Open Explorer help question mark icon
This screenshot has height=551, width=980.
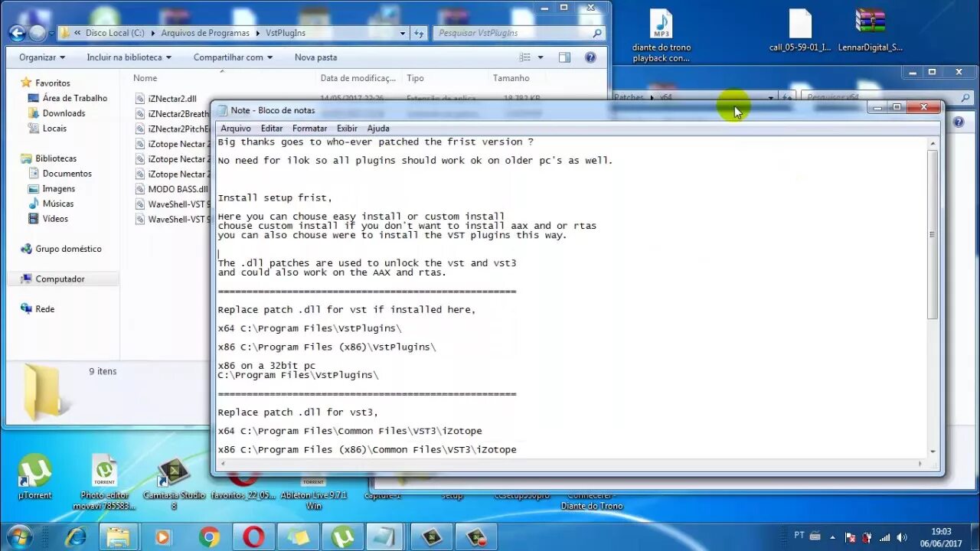tap(590, 57)
